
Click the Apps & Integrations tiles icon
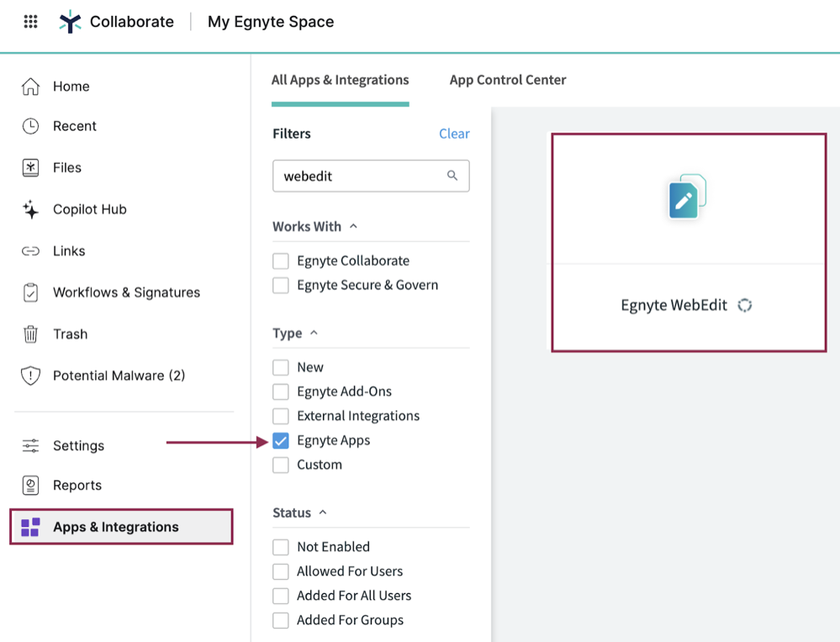pyautogui.click(x=30, y=527)
